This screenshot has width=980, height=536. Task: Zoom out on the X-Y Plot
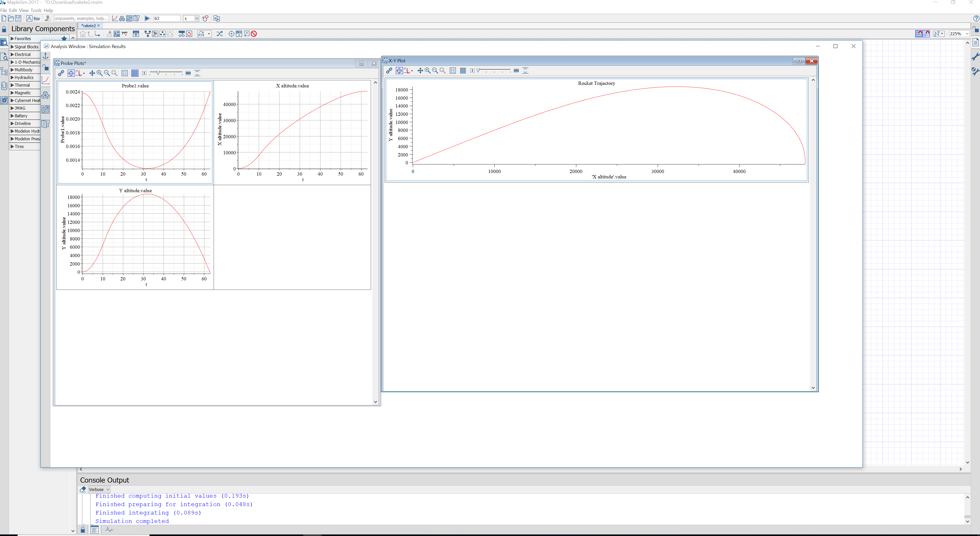(435, 70)
